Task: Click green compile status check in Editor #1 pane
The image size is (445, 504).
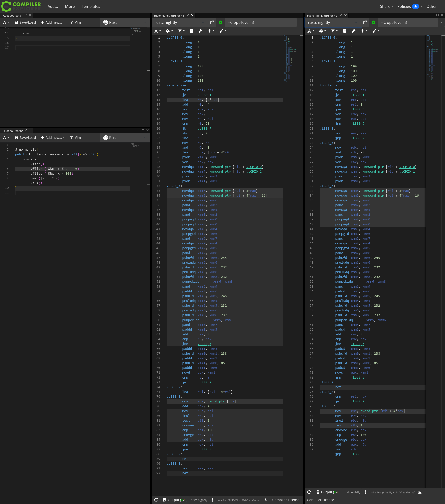Action: (220, 22)
